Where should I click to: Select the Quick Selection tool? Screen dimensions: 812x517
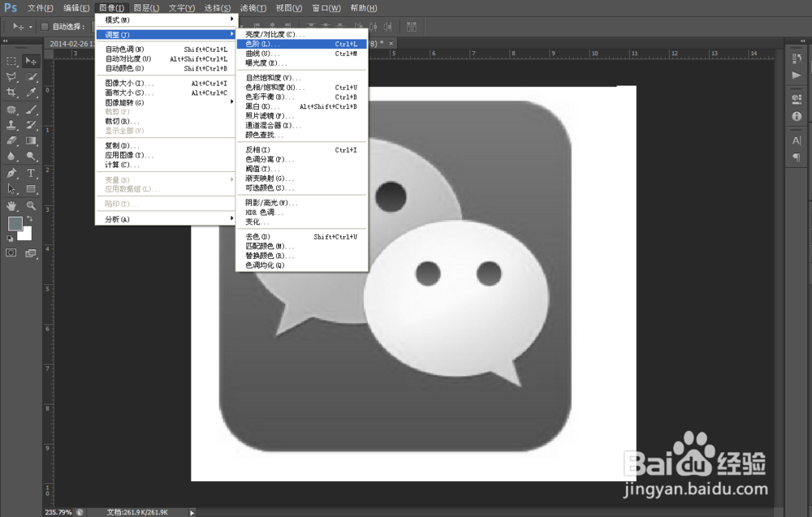(x=31, y=77)
